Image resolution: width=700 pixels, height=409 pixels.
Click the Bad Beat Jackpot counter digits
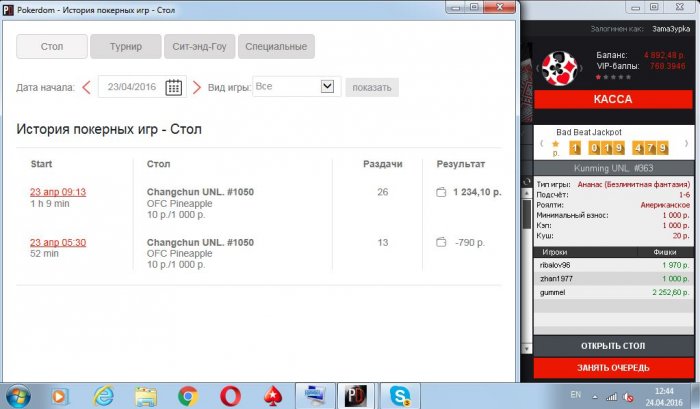(619, 148)
